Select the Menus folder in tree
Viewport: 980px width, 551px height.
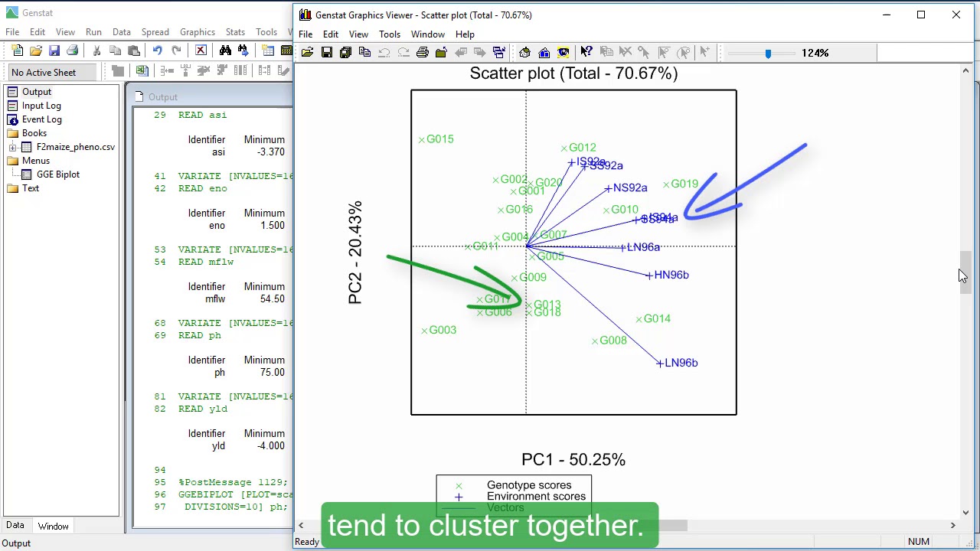[35, 161]
